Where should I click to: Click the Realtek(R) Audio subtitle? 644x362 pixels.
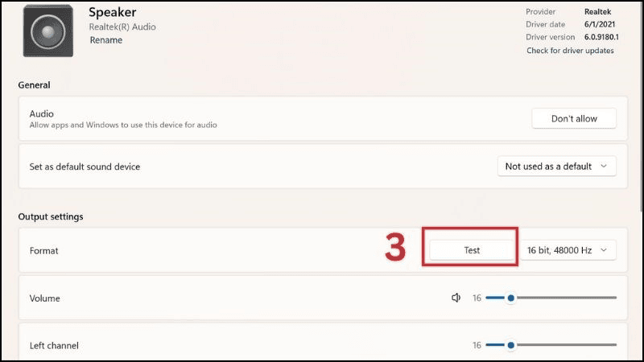pos(122,27)
